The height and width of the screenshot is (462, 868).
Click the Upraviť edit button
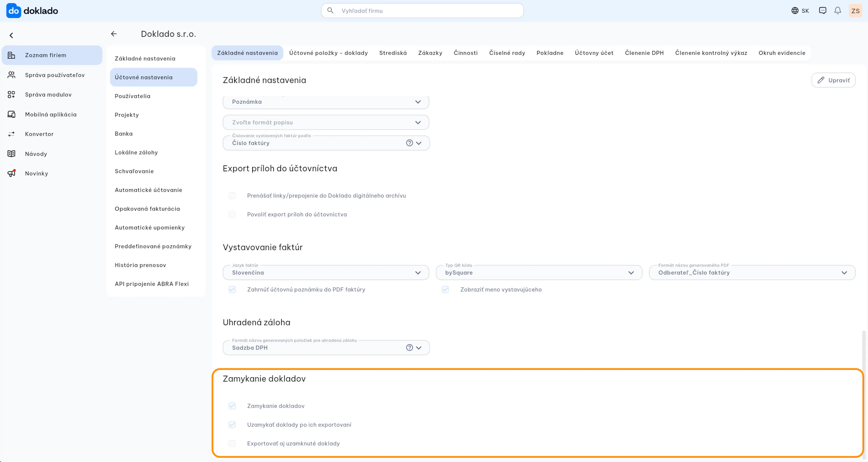coord(833,80)
